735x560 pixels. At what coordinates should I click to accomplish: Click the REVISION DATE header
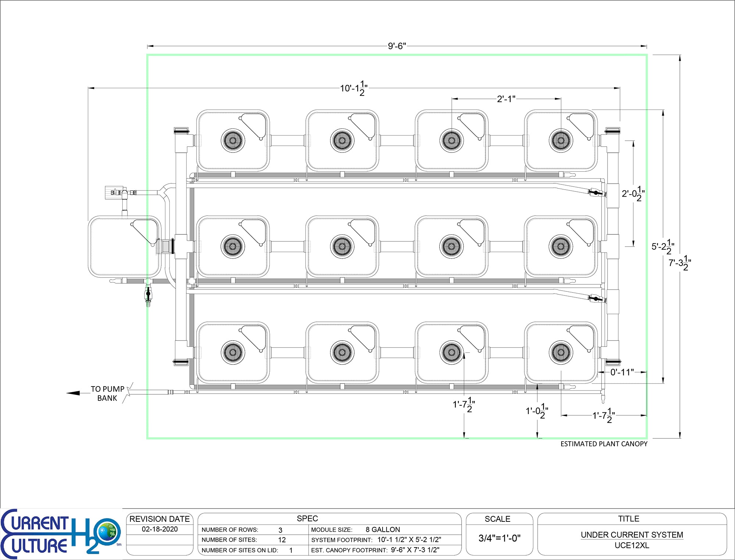click(159, 519)
